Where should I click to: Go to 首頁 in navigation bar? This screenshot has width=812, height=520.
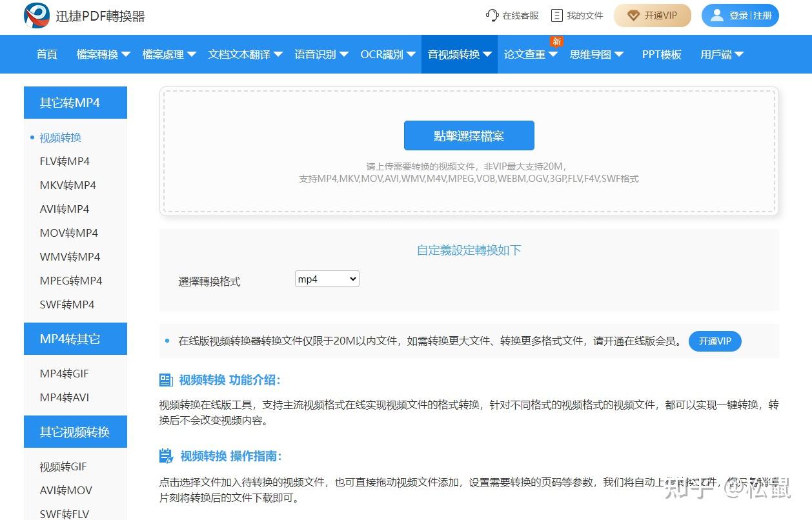(47, 54)
